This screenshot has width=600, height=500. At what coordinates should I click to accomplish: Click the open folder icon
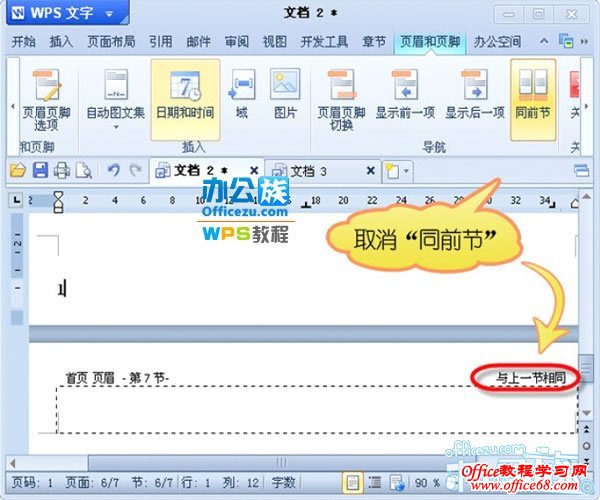(17, 170)
